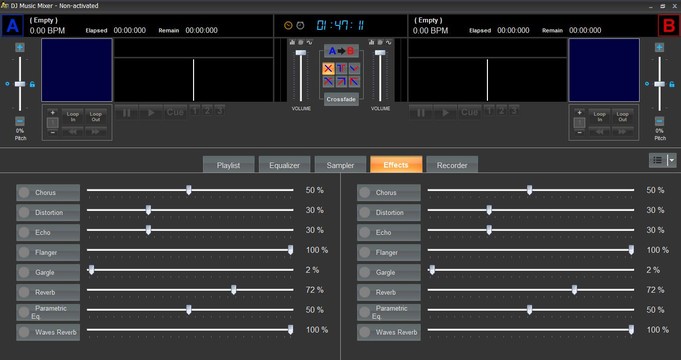Click the pitch minus button on deck B

coord(659,121)
